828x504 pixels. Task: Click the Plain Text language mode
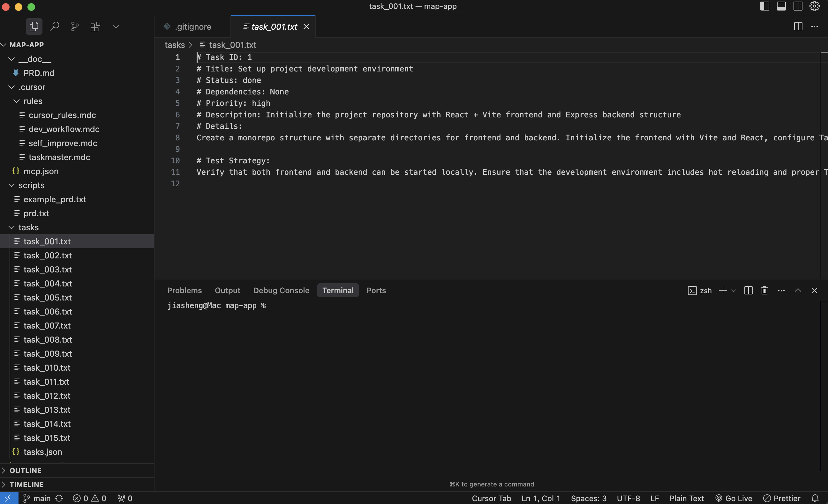[687, 498]
